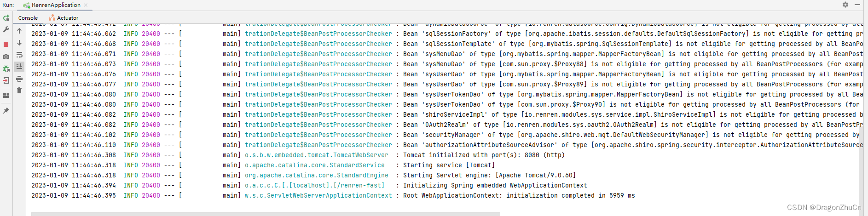Viewport: 868px width, 216px height.
Task: Restore layout icon in left sidebar
Action: point(6,96)
